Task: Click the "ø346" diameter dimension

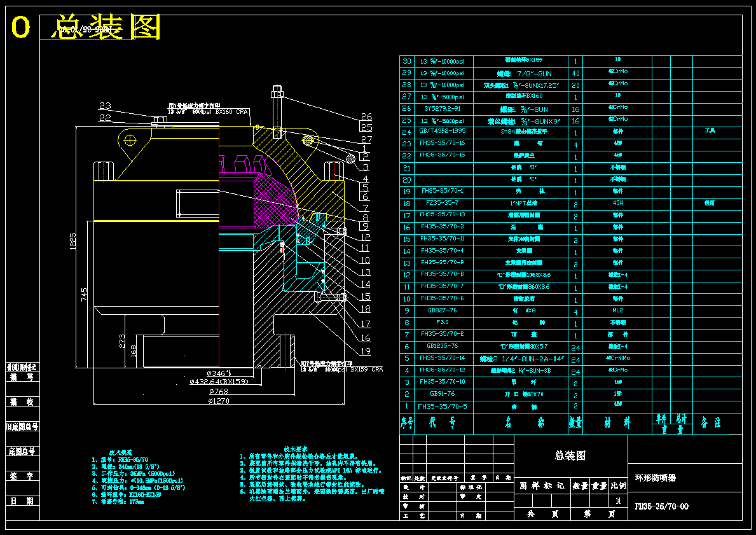Action: click(219, 373)
